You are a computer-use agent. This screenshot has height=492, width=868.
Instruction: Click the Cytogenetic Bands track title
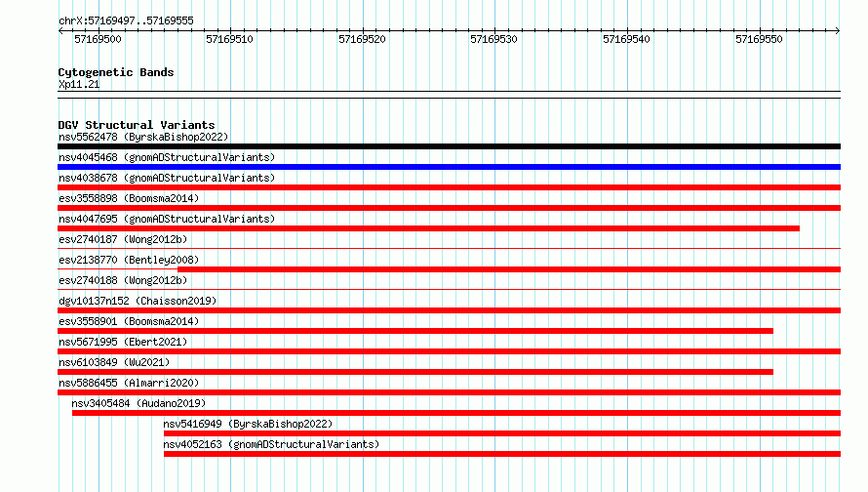click(116, 72)
